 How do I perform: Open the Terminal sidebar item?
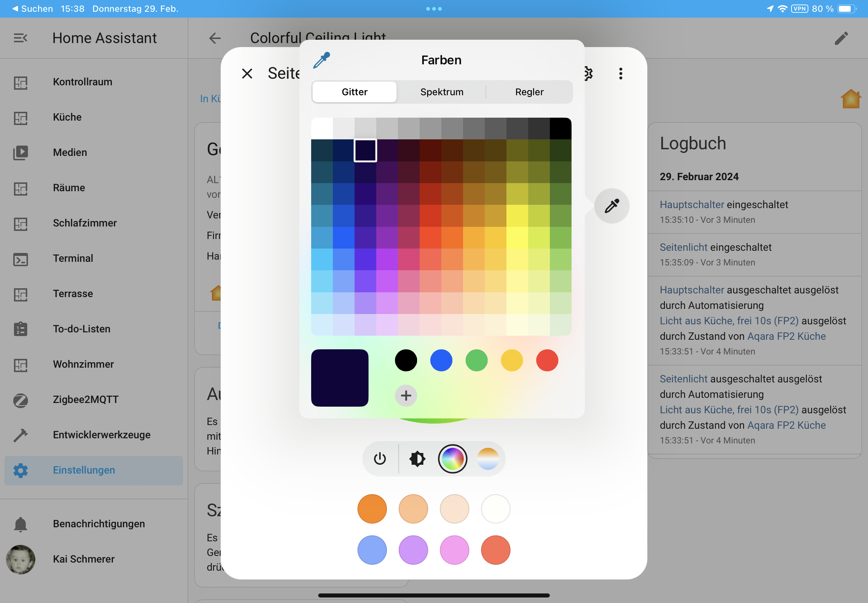pos(72,258)
